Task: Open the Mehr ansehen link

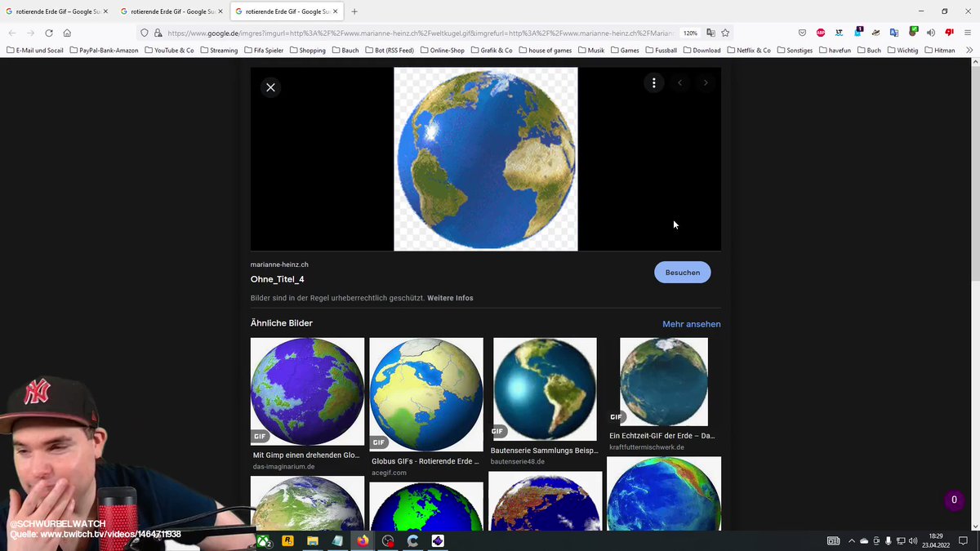Action: [692, 324]
